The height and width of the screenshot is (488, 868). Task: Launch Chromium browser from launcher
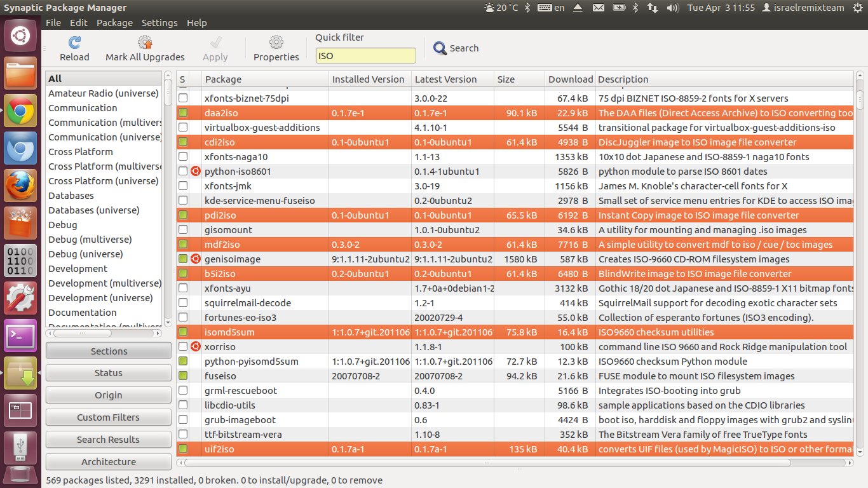20,149
